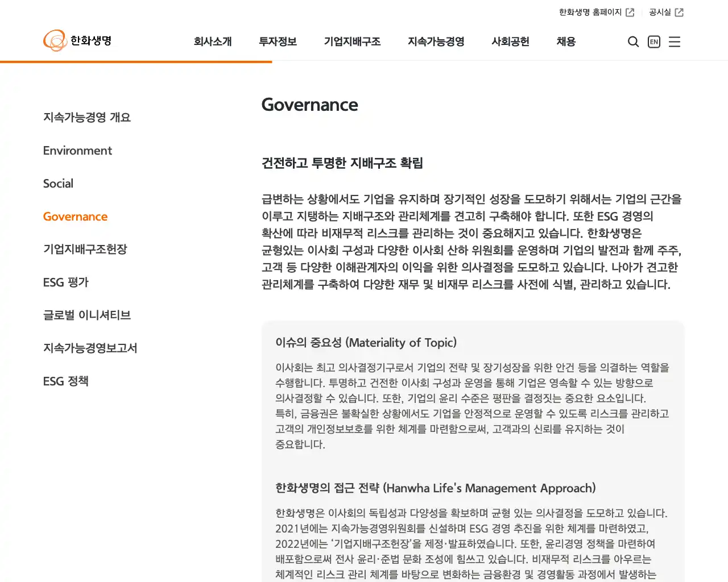Click the Hanwha Life logo

78,40
